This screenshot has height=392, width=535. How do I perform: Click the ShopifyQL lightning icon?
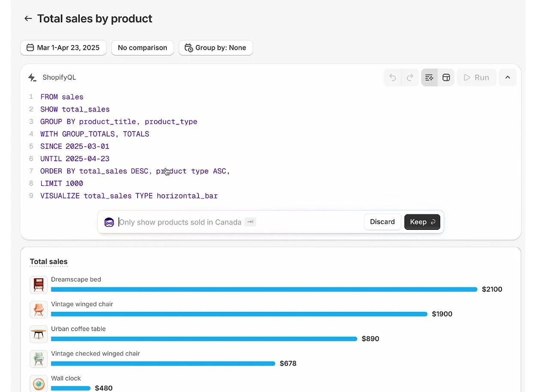pos(32,78)
